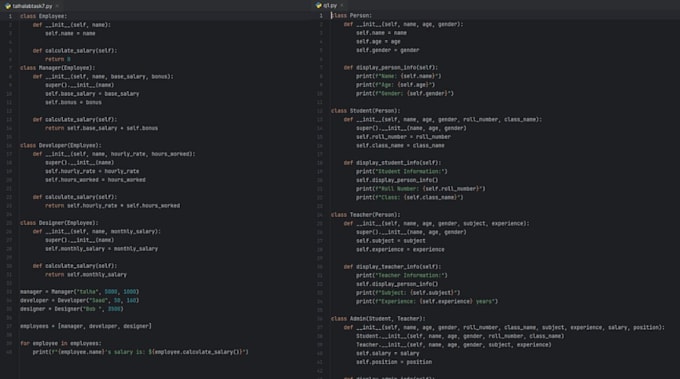Click 'self.monthly_salary = monthly_salary' assignment
The image size is (680, 379).
coord(101,249)
